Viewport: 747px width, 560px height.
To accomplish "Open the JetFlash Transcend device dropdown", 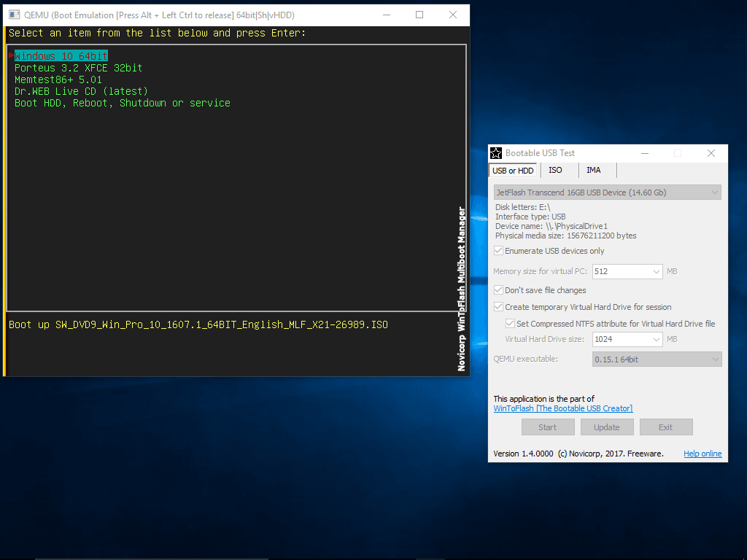I will pos(608,192).
